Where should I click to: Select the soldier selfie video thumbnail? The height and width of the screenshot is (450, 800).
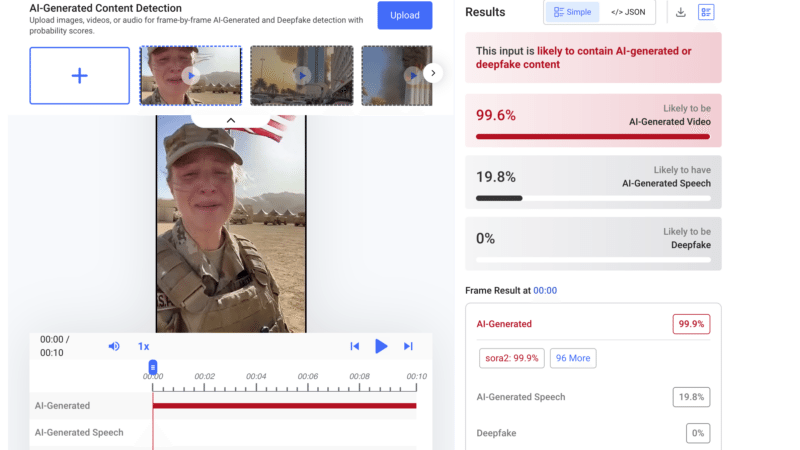190,75
